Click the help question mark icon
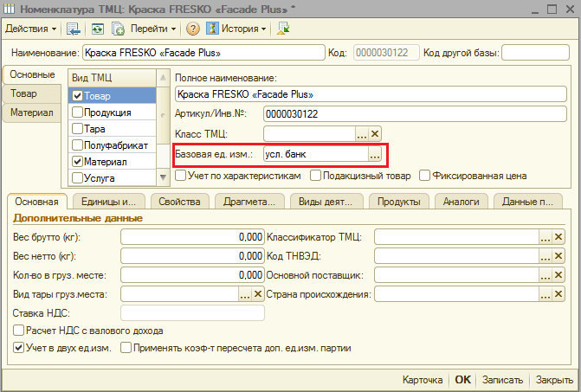581x392 pixels. point(193,29)
